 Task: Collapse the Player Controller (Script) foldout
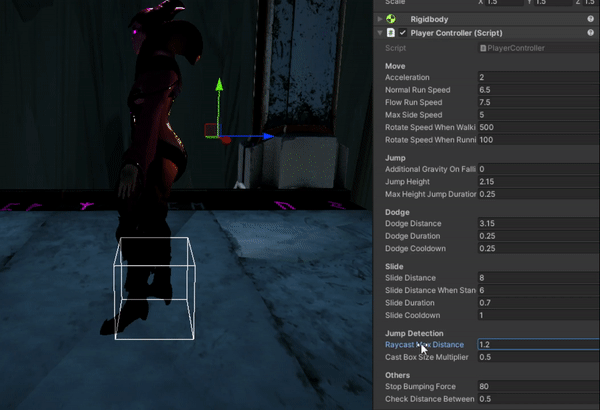[380, 33]
